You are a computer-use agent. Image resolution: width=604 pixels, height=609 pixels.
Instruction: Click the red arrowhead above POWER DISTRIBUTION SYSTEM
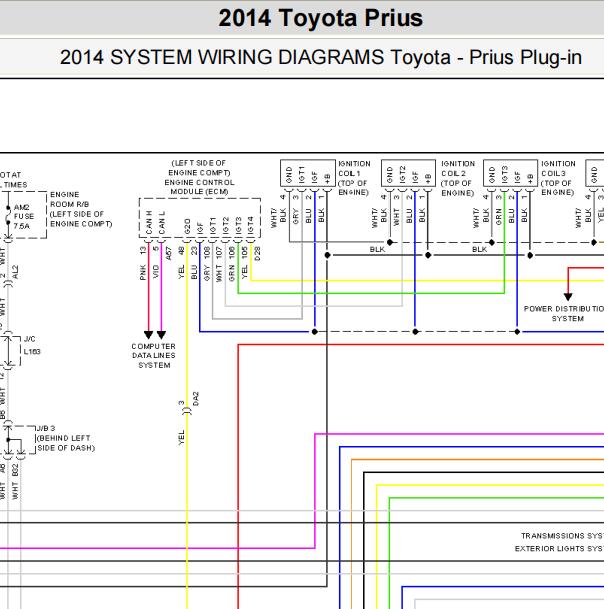coord(568,297)
